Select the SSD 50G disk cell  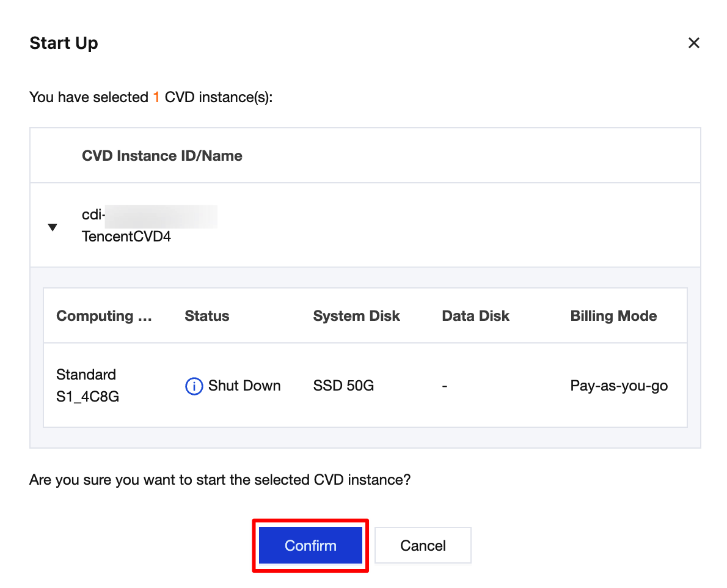coord(343,386)
